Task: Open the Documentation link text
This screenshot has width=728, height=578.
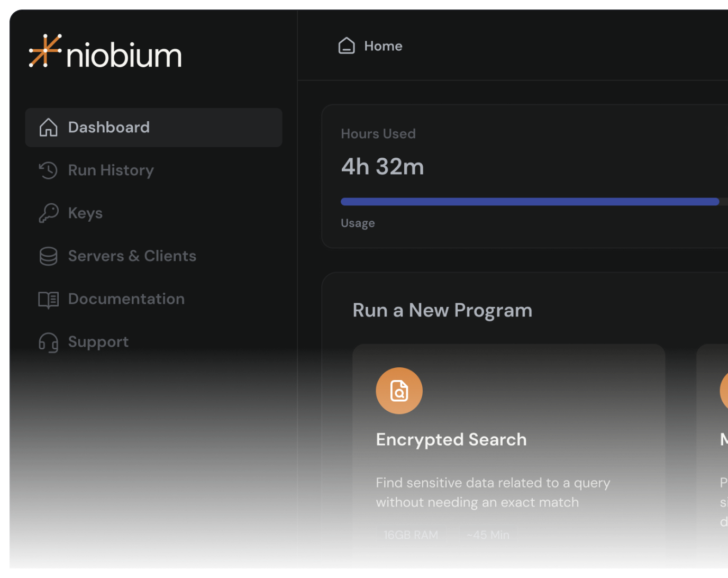Action: pos(126,299)
